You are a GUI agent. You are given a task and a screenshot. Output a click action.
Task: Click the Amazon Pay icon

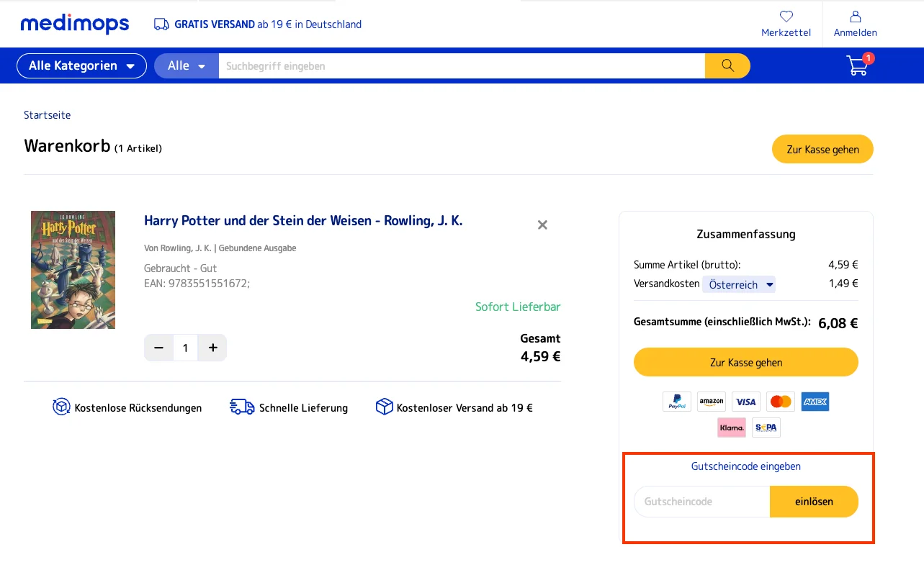tap(711, 401)
